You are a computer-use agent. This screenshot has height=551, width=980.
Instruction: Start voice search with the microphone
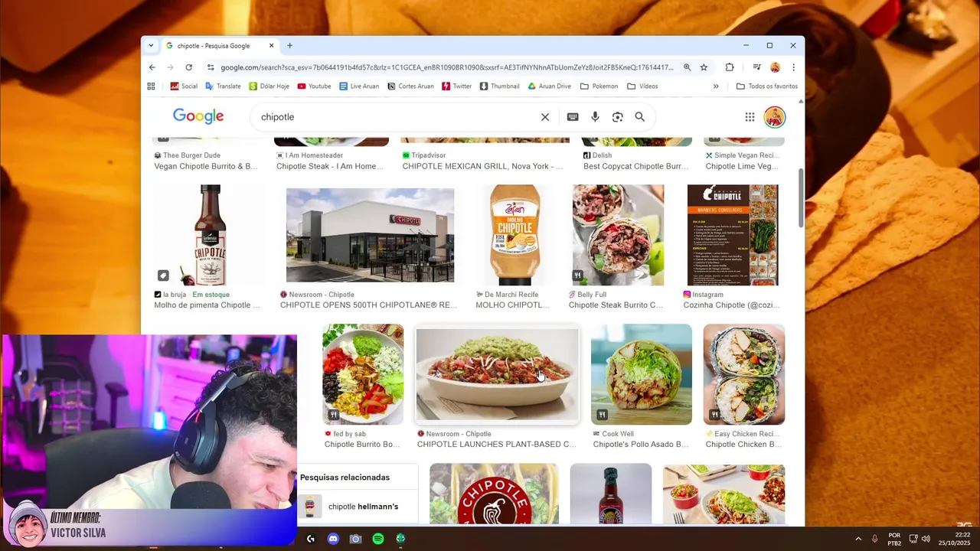(x=595, y=117)
